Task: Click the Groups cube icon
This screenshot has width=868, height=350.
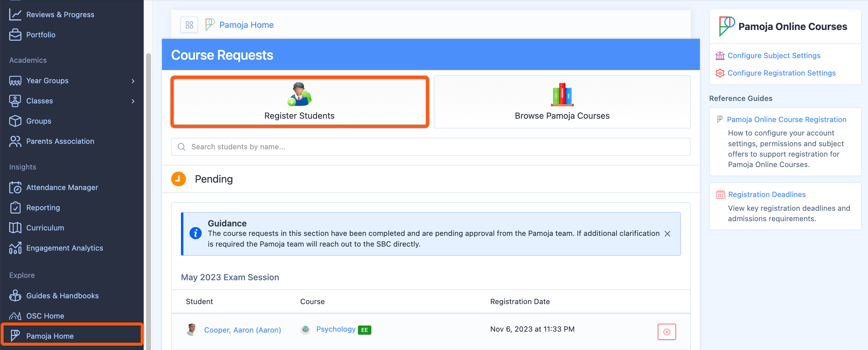Action: click(15, 121)
